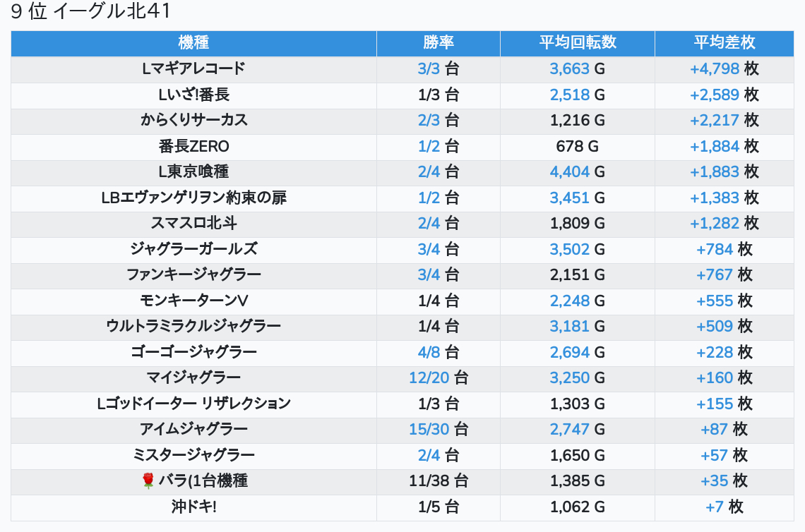805x532 pixels.
Task: Click win rate 11/38 台 cell
Action: 439,480
